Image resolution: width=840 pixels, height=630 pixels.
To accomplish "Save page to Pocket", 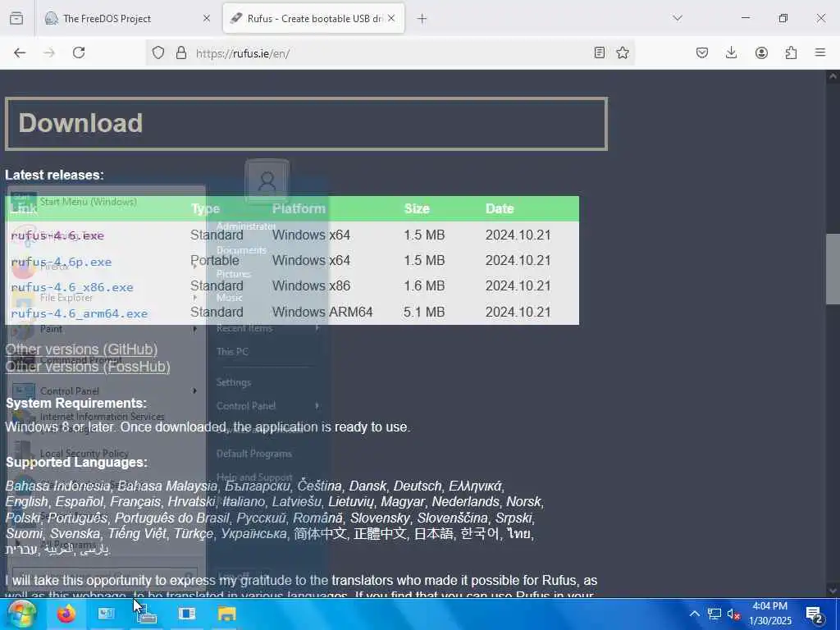I will point(702,52).
